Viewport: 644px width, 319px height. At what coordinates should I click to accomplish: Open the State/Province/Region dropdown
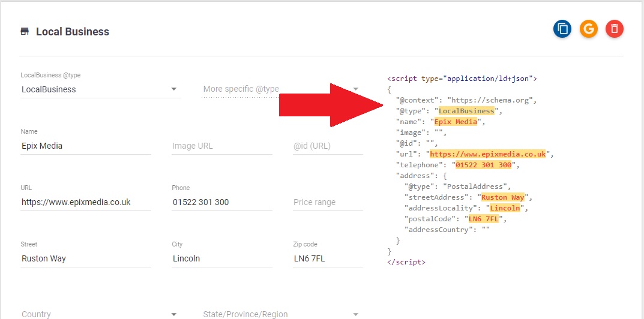tap(280, 314)
